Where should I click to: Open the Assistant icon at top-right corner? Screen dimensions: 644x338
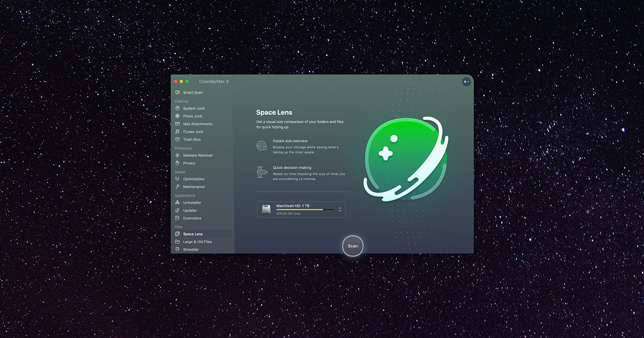pos(466,82)
